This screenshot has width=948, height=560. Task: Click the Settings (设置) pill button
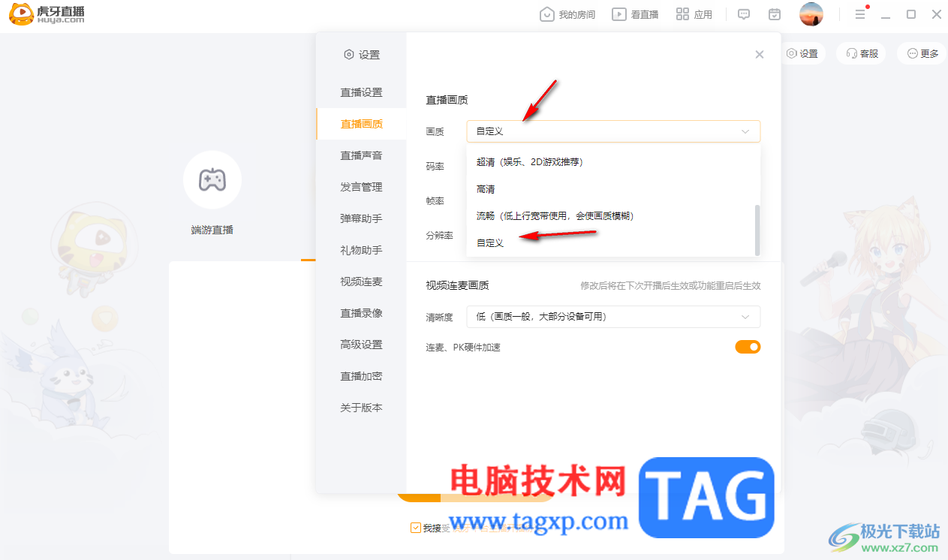[802, 53]
